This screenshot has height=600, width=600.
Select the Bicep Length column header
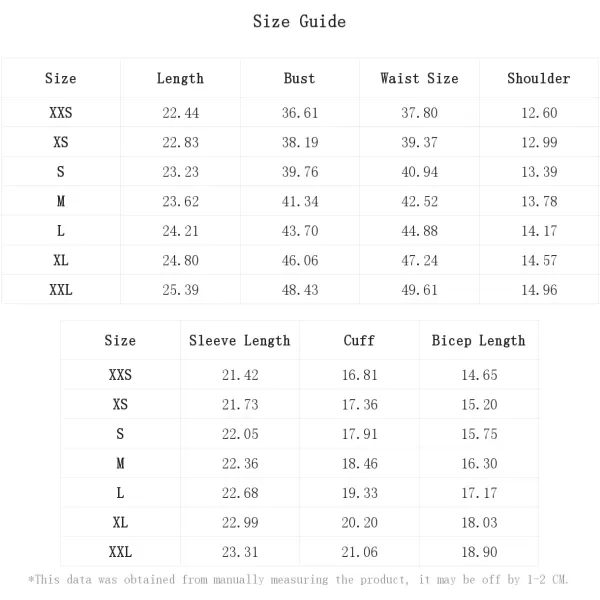pos(478,341)
